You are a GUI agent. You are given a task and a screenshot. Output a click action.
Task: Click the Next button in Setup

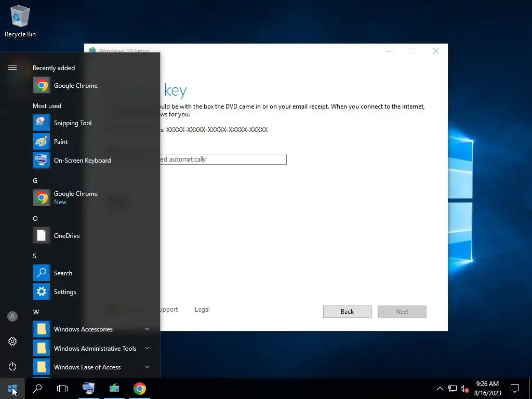click(x=402, y=312)
